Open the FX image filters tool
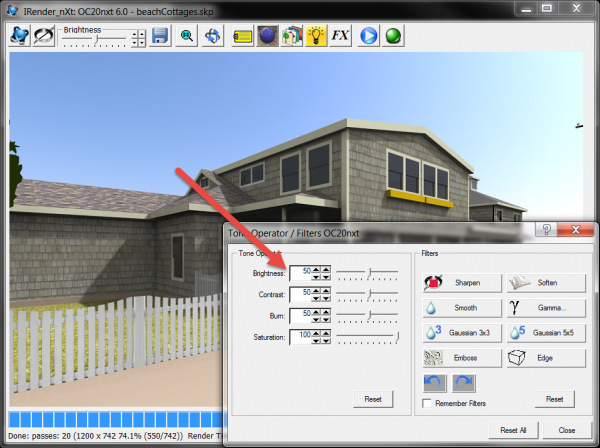 340,37
